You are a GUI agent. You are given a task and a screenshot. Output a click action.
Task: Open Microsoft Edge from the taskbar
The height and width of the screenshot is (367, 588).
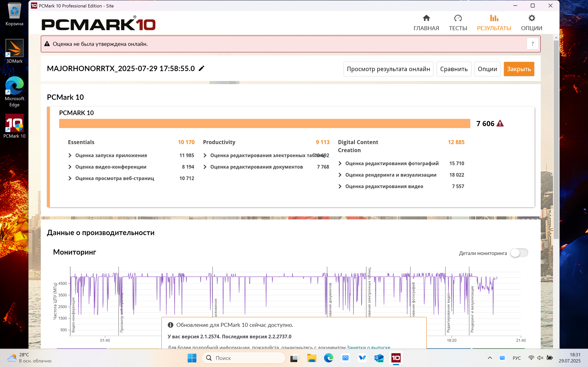tap(329, 358)
